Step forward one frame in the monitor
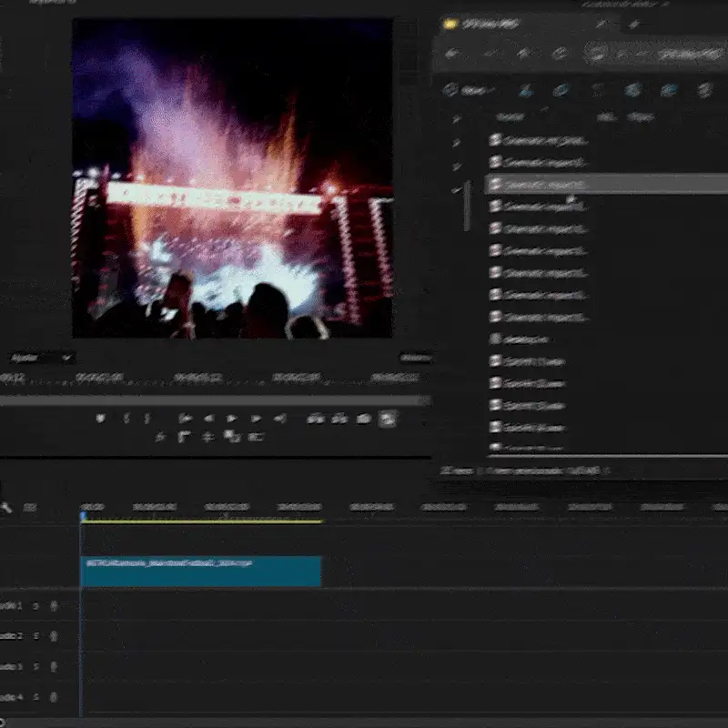The width and height of the screenshot is (728, 728). coord(257,419)
